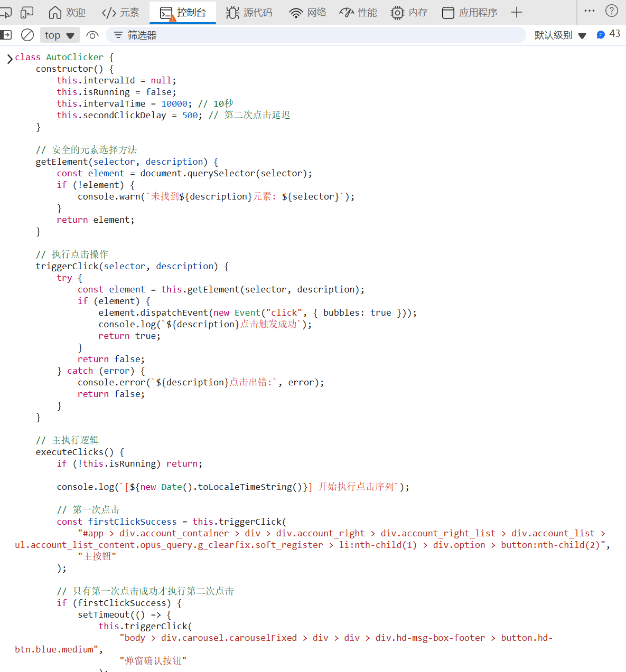
Task: Click the console prompt chevron before class
Action: coord(10,59)
